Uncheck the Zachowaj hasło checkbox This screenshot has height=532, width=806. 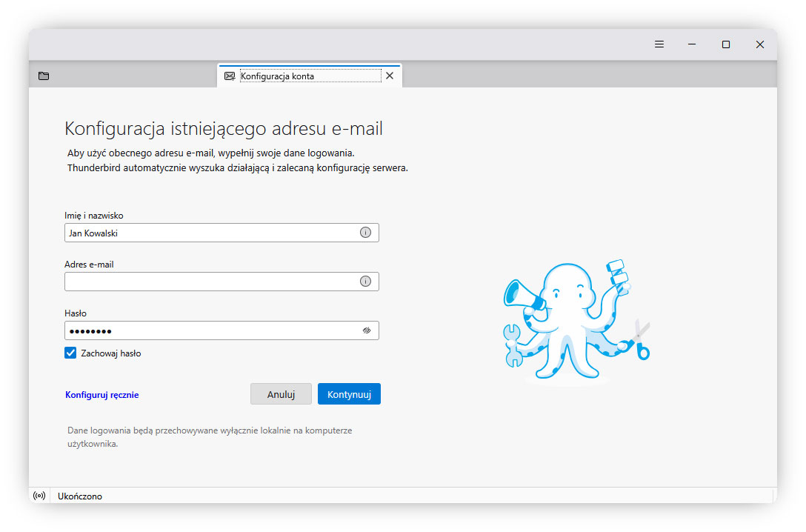pos(70,353)
